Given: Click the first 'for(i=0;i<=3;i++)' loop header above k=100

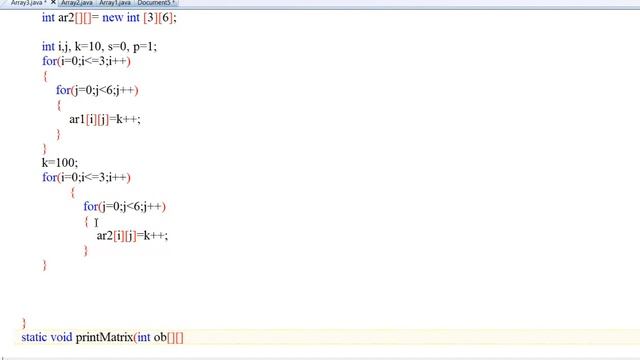Looking at the screenshot, I should point(86,61).
